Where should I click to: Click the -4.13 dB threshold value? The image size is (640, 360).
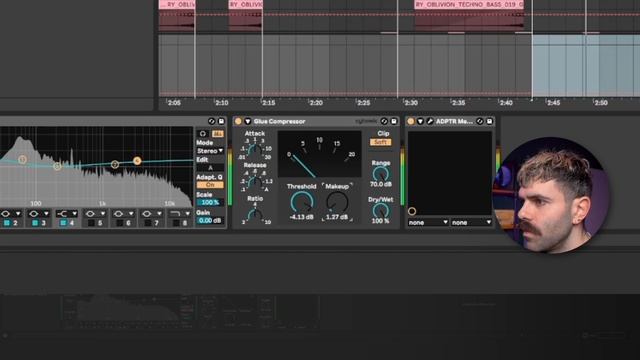click(x=301, y=217)
